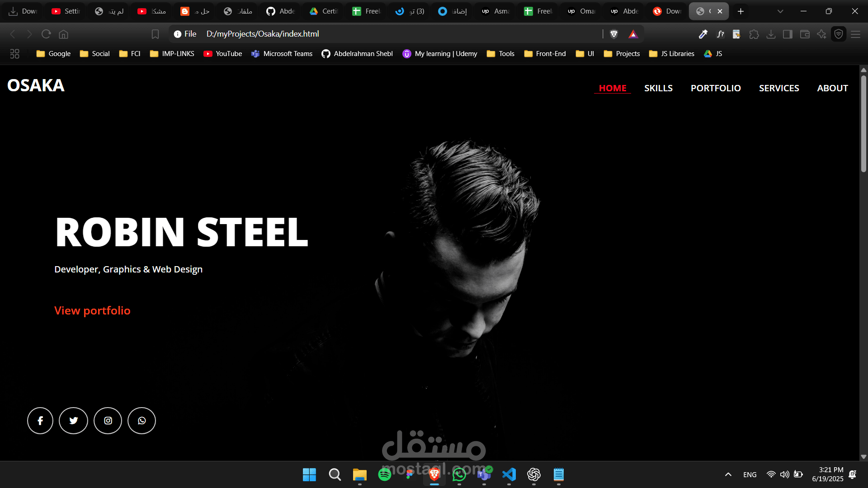Open the JS Libraries bookmarks folder
The width and height of the screenshot is (868, 488).
(x=671, y=54)
